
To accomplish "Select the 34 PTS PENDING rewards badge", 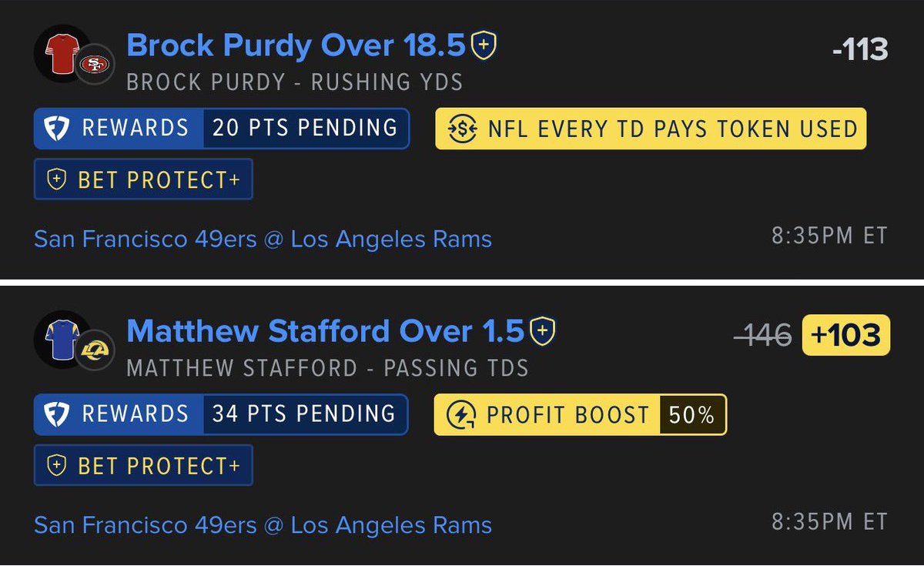I will (305, 414).
